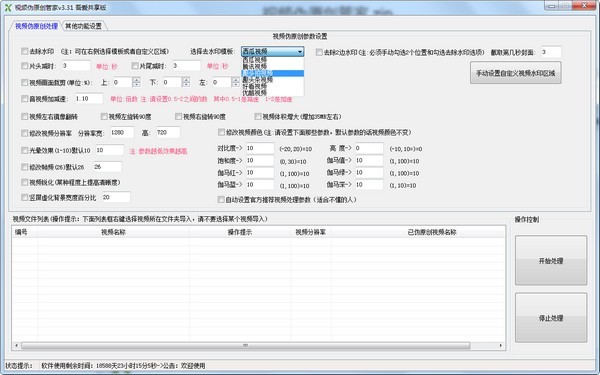Click the horizontal scrollbar thumb in file list

tap(245, 346)
